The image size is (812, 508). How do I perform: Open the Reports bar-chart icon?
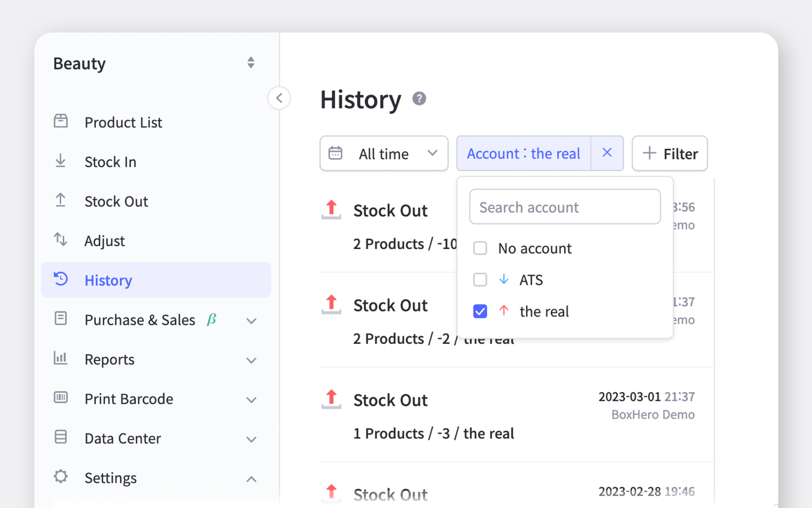(x=60, y=359)
